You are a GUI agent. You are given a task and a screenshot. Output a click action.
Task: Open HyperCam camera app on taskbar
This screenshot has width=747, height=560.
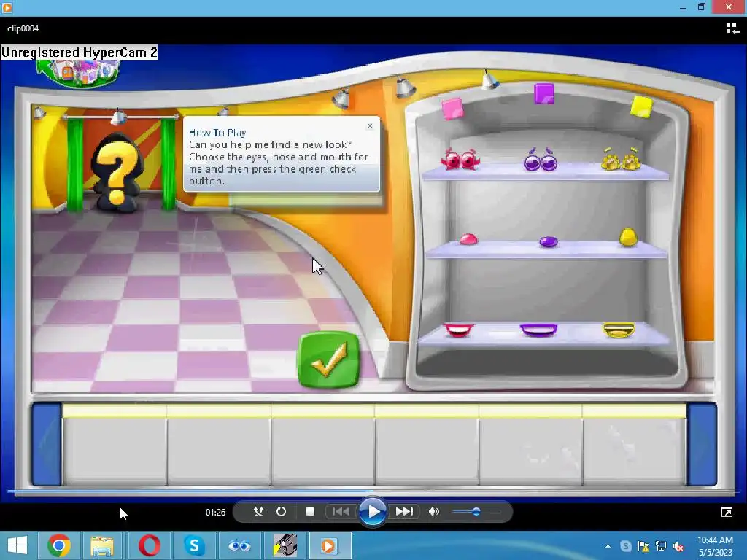285,545
